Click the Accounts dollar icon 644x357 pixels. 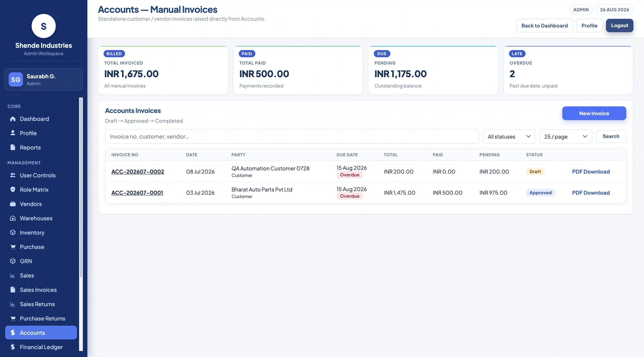click(x=13, y=333)
